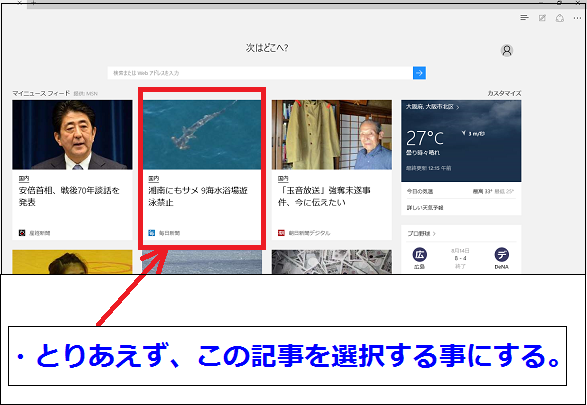Open headline 「玉音放送」強奪未遂事件、今に伝えたい
Image resolution: width=587 pixels, height=405 pixels.
tap(324, 197)
